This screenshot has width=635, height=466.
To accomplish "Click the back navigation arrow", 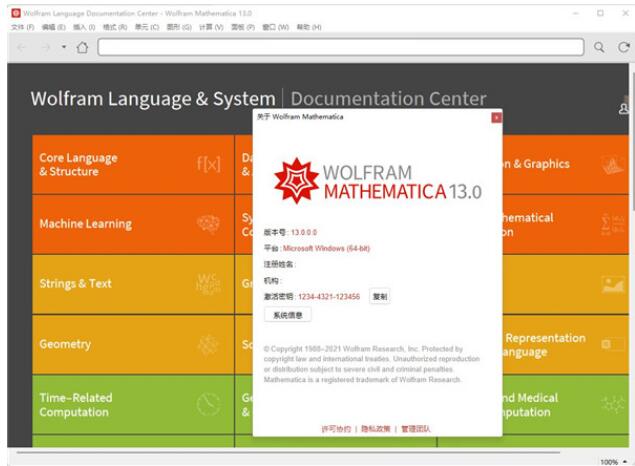I will click(22, 48).
